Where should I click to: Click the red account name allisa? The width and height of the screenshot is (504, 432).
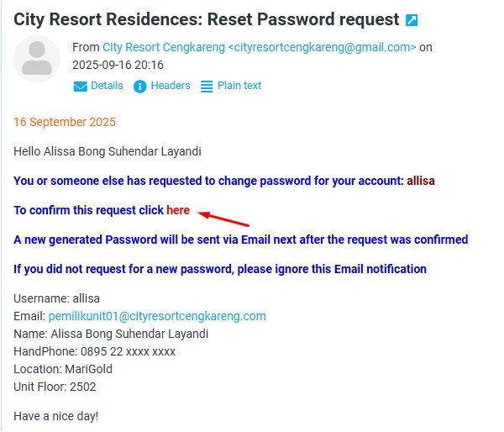421,181
